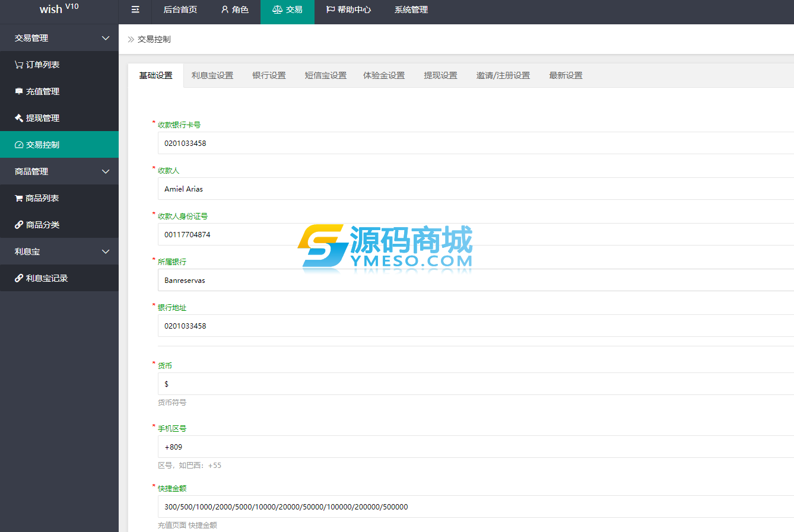The height and width of the screenshot is (532, 794).
Task: Collapse the 利息宝 sidebar group
Action: click(x=106, y=251)
